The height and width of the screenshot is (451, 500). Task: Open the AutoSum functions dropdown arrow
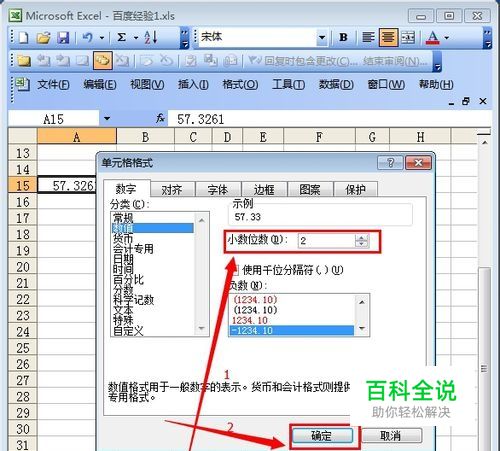[136, 38]
